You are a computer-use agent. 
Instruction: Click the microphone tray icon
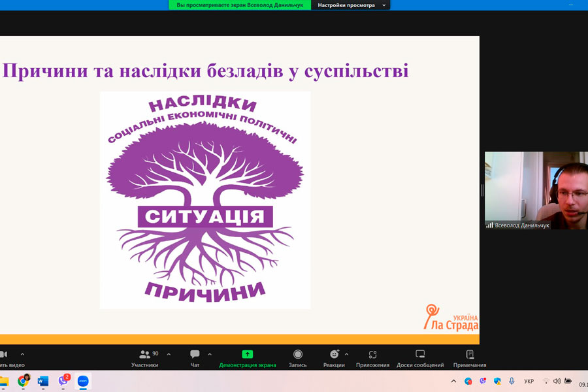(512, 381)
